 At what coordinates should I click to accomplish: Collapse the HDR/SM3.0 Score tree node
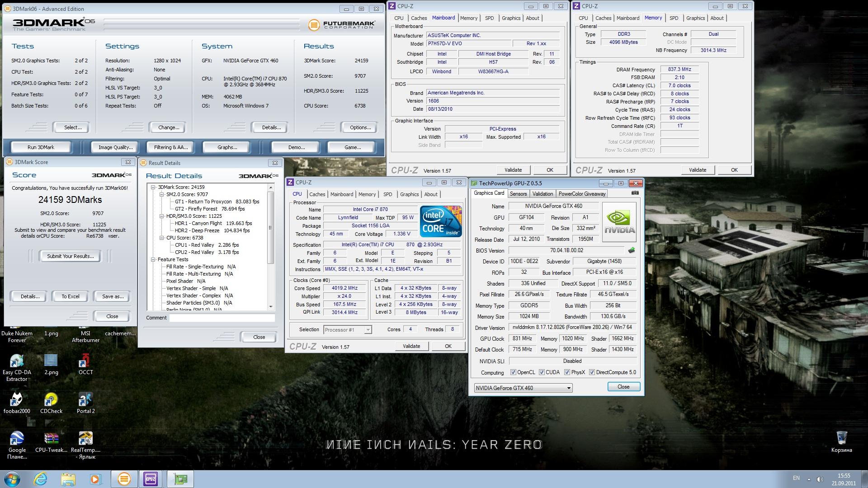(x=161, y=216)
